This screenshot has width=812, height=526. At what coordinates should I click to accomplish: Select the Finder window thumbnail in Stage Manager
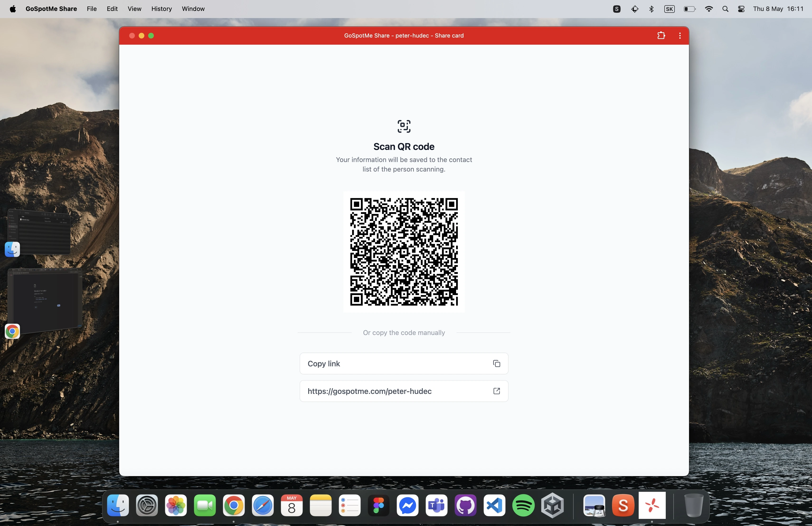pos(39,232)
